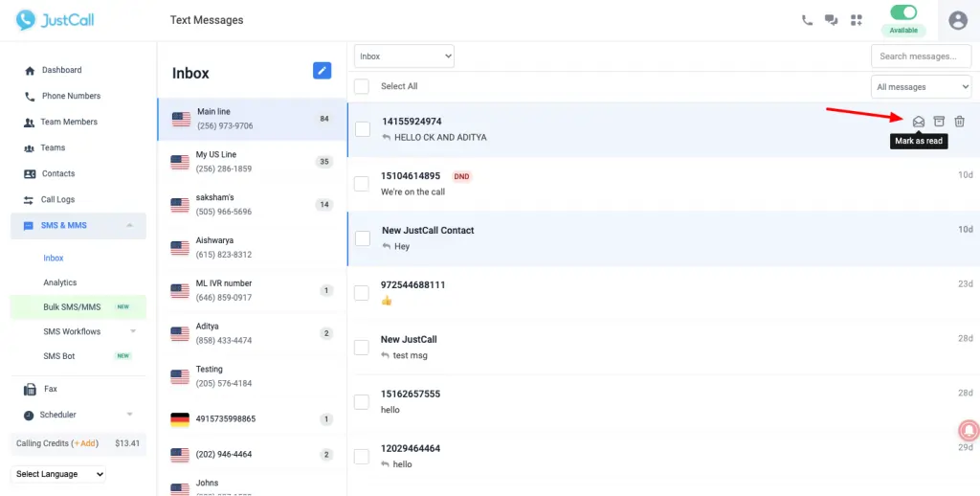Select the Aishwarya line

pos(252,248)
